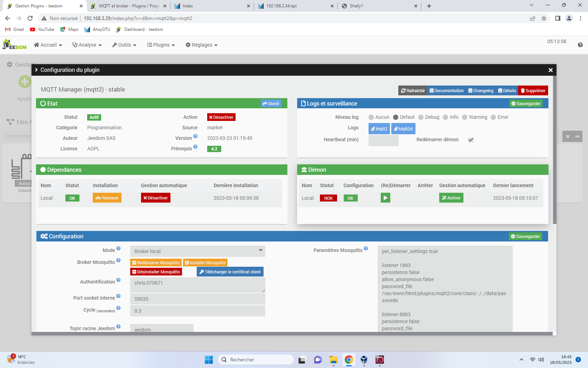Click the Mode help tooltip icon

(118, 248)
